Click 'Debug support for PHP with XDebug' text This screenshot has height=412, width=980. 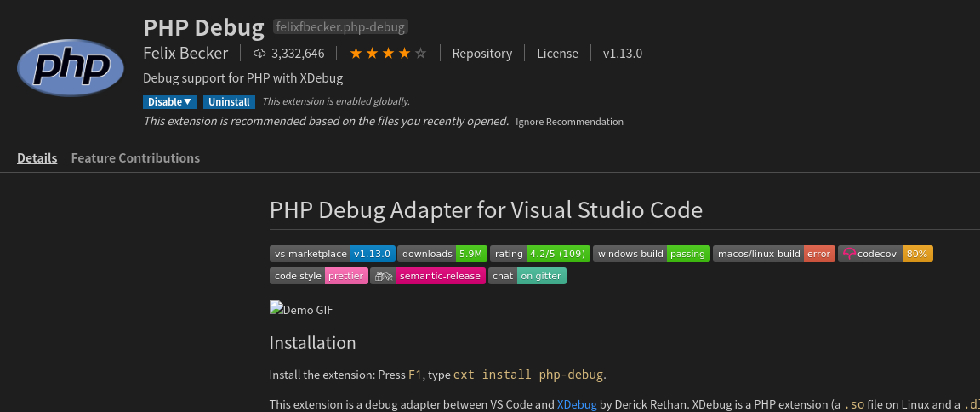(243, 79)
